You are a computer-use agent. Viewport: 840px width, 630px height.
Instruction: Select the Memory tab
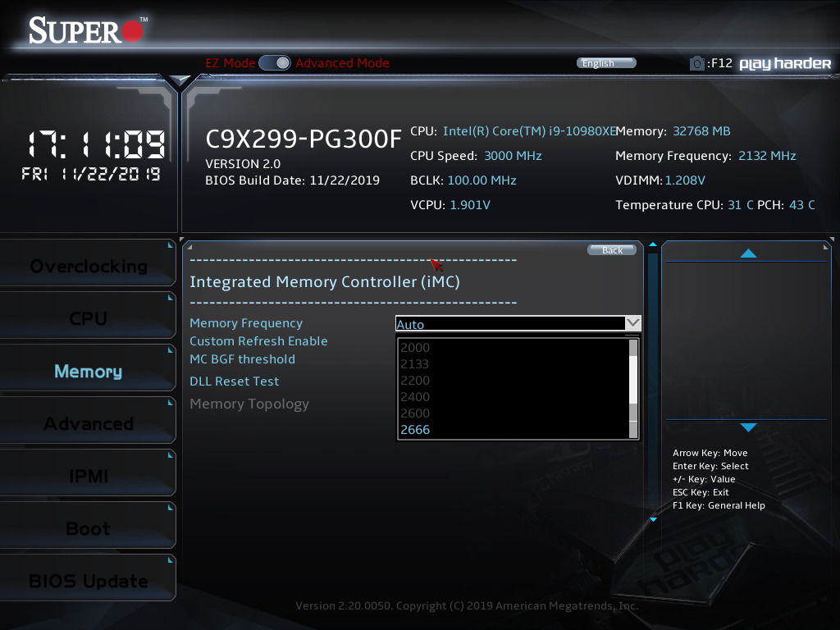point(88,371)
